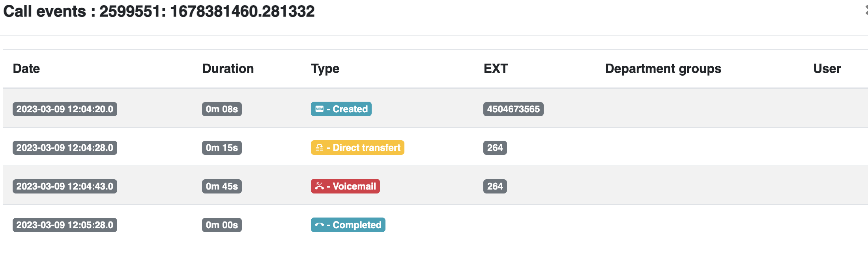Image resolution: width=868 pixels, height=253 pixels.
Task: Click the 264 badge in Direct transfert row
Action: (x=495, y=148)
